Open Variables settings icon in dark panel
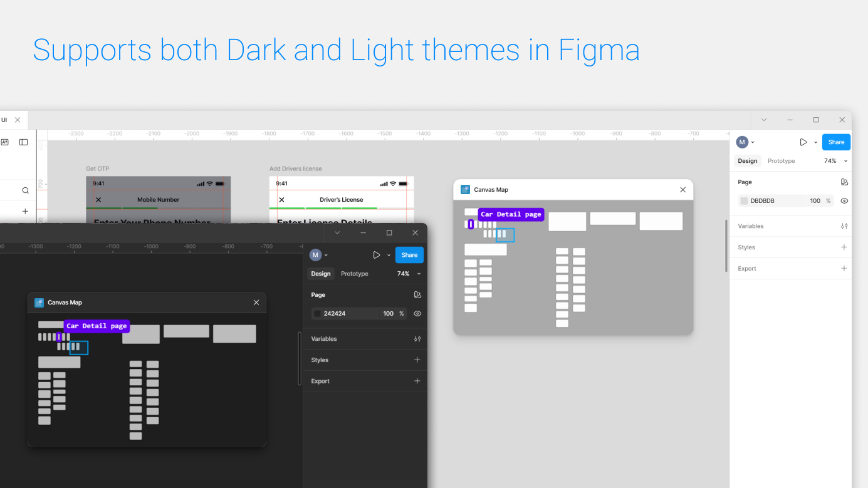 [x=417, y=339]
